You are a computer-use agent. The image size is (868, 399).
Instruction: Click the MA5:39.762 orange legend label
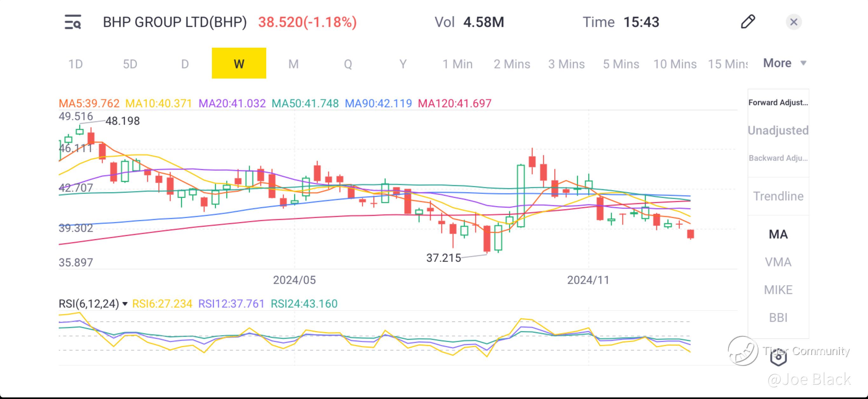point(89,103)
